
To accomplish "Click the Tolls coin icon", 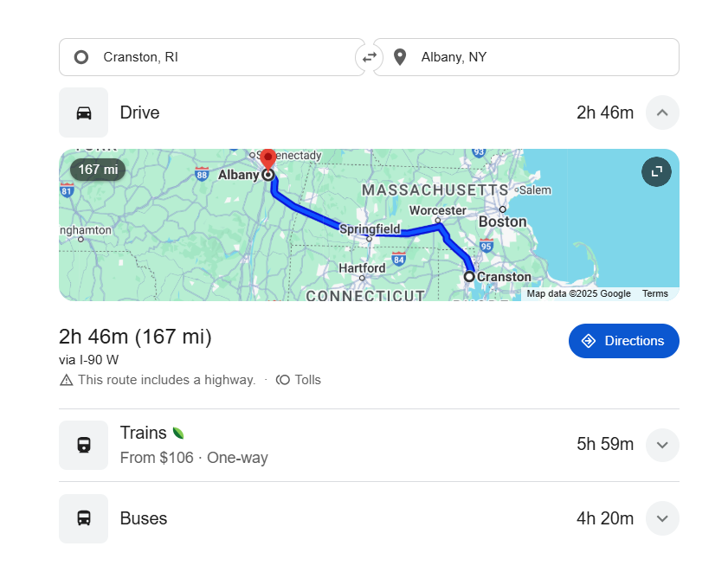I will coord(283,380).
